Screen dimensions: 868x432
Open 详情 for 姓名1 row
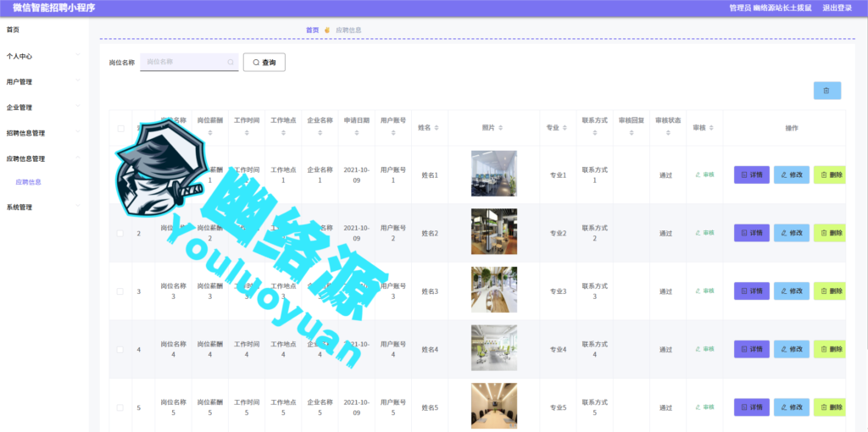(751, 174)
